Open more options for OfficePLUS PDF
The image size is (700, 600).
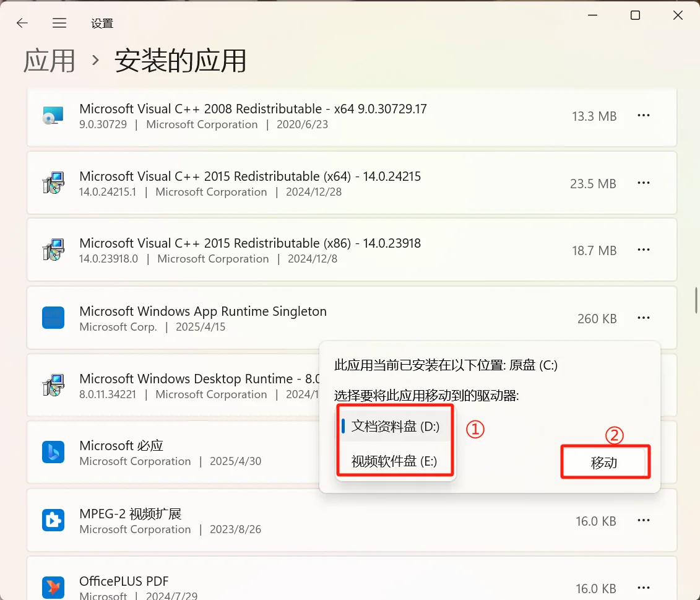coord(644,587)
